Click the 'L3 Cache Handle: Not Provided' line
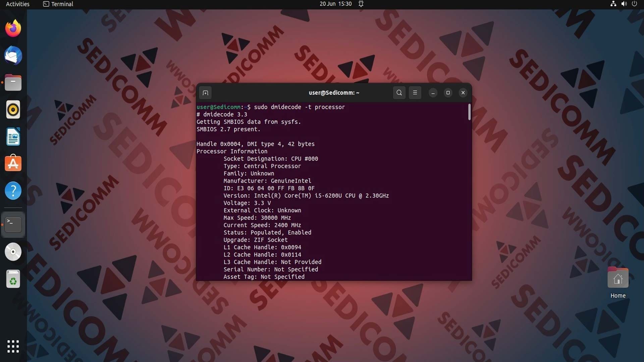Image resolution: width=644 pixels, height=362 pixels. click(272, 262)
